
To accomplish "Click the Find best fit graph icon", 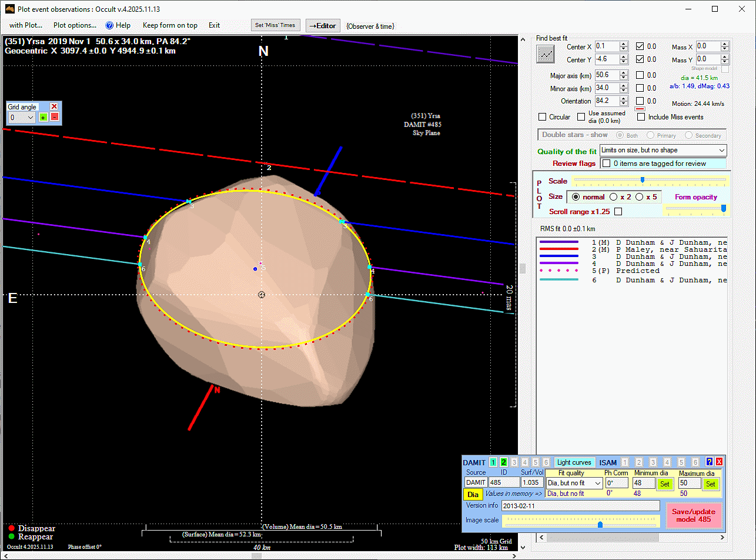I will pyautogui.click(x=545, y=54).
